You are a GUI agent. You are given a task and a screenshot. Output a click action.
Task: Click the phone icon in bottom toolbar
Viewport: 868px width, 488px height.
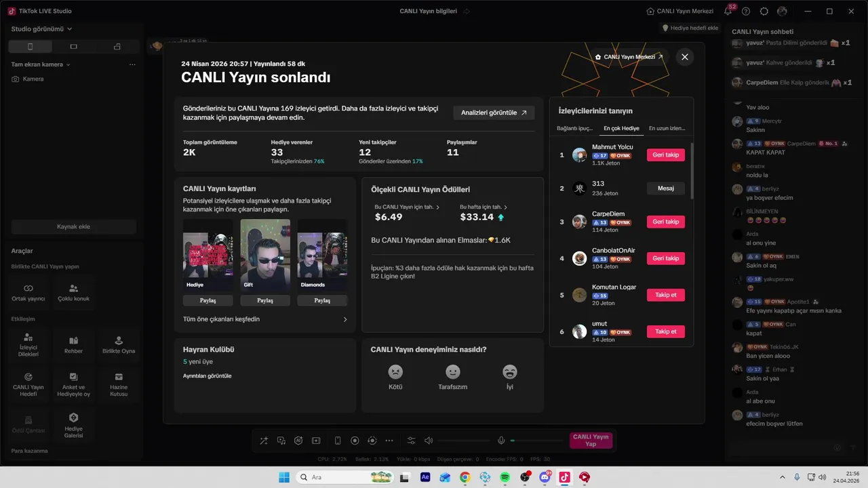(x=338, y=441)
